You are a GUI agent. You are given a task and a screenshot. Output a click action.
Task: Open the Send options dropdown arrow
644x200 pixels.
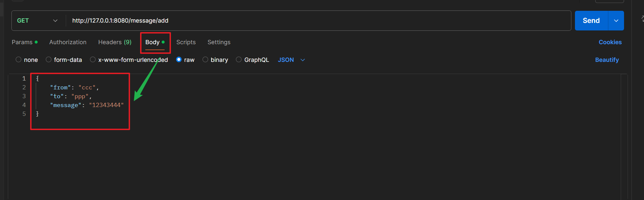tap(616, 21)
